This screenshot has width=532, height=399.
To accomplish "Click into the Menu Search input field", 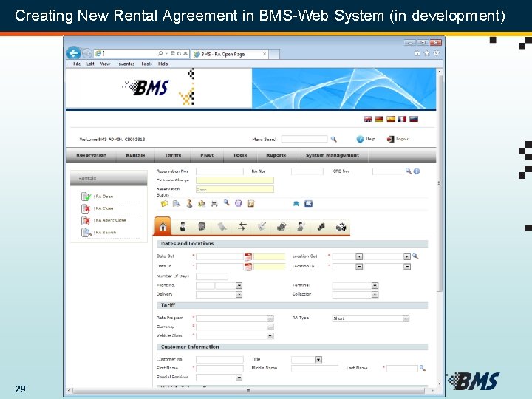I will [x=304, y=139].
